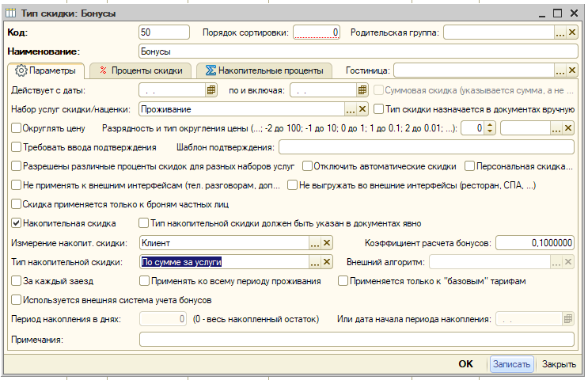
Task: Click the Тип накопительной скидки value field
Action: click(x=224, y=262)
